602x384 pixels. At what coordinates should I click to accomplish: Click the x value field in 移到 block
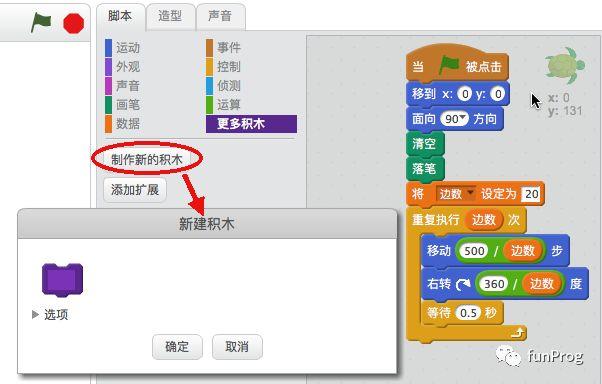coord(465,94)
